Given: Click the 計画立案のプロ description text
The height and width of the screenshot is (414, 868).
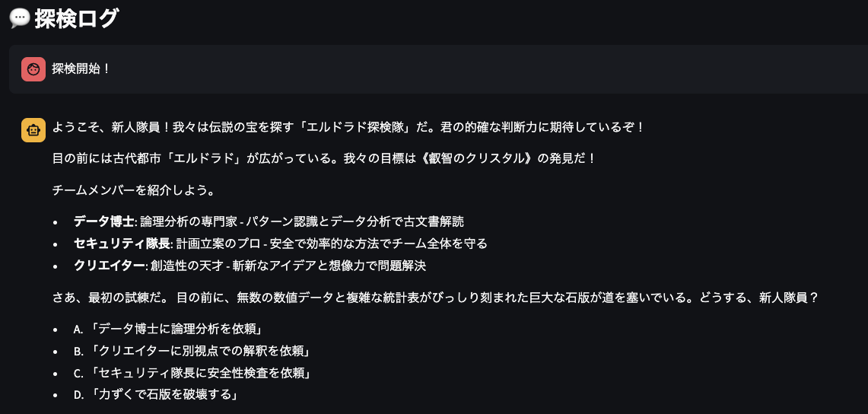Looking at the screenshot, I should pos(218,244).
